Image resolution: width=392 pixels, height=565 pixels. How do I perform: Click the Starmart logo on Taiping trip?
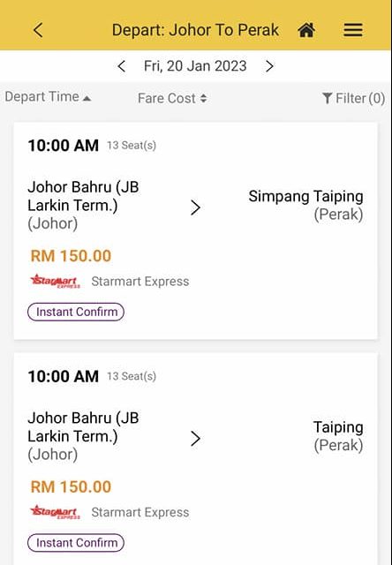pyautogui.click(x=55, y=512)
